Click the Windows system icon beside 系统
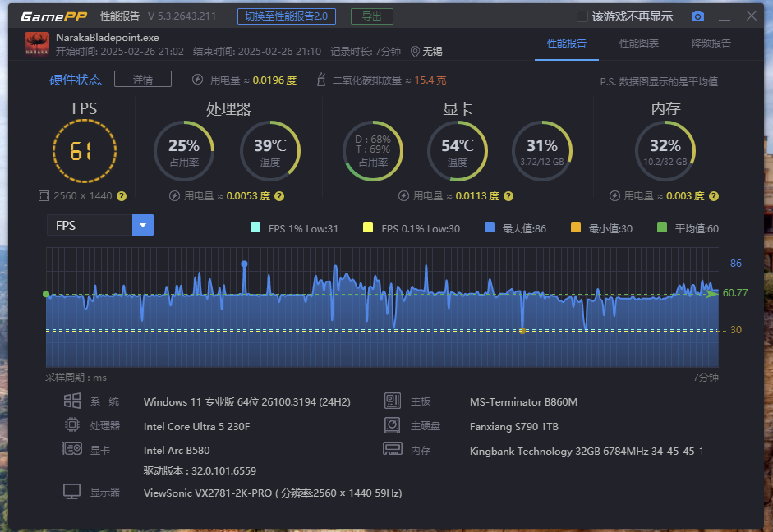 [x=72, y=401]
